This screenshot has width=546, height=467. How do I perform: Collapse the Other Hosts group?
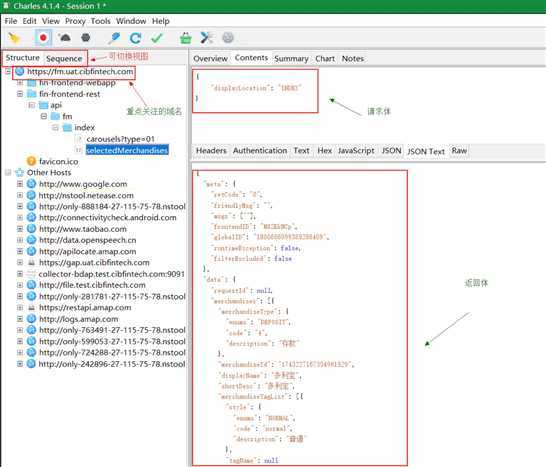click(8, 172)
